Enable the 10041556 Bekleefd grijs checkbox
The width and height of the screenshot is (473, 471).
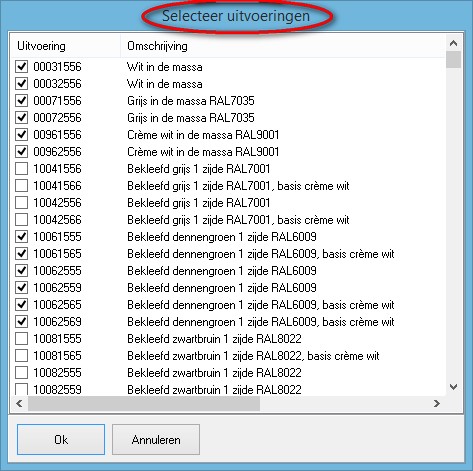tap(22, 168)
